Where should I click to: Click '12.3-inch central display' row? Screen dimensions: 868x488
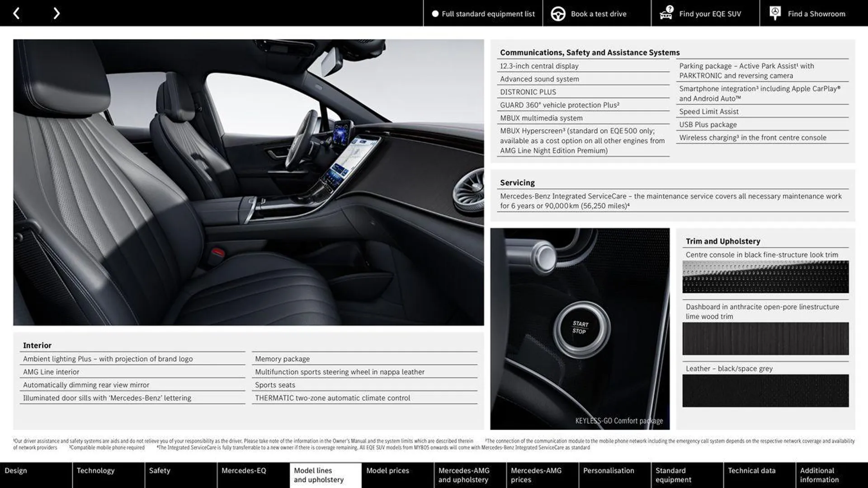[583, 66]
